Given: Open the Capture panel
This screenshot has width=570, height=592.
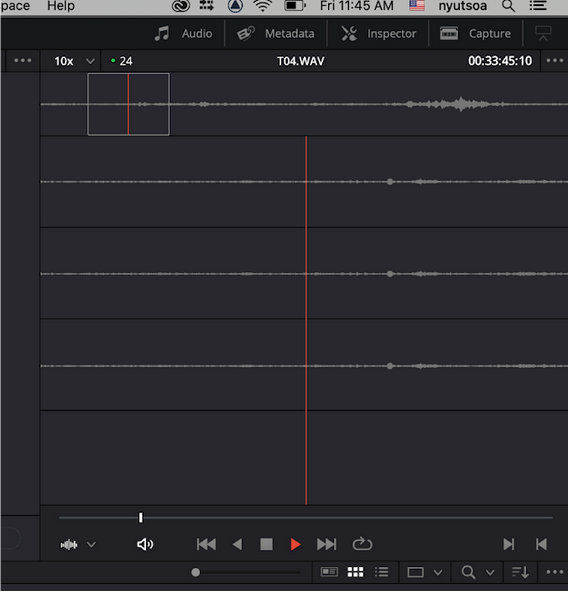Looking at the screenshot, I should point(476,34).
